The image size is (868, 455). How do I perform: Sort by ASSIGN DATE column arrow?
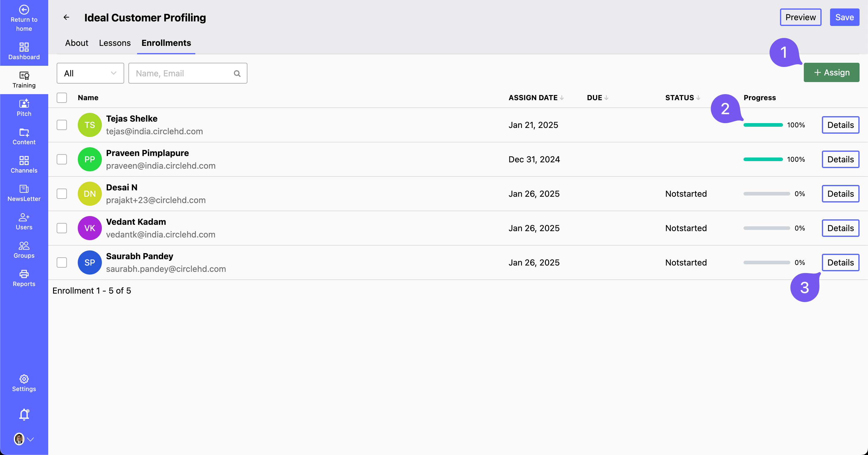point(562,98)
